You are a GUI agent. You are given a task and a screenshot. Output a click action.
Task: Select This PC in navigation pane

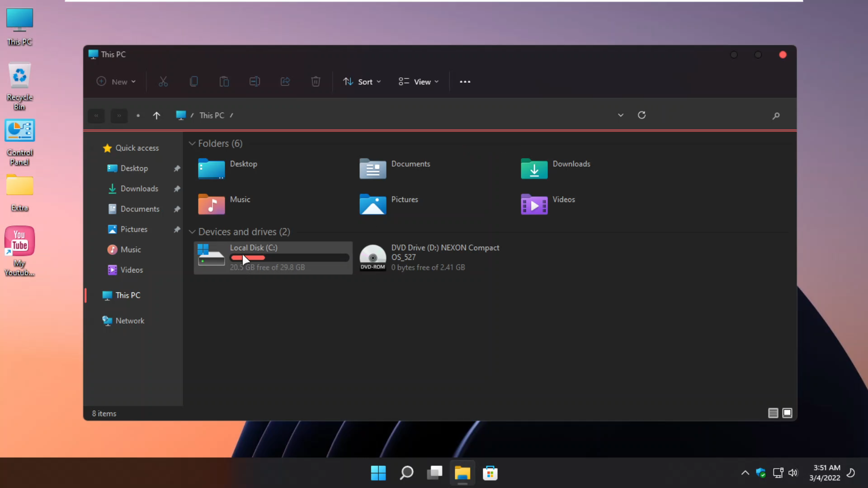pos(121,295)
